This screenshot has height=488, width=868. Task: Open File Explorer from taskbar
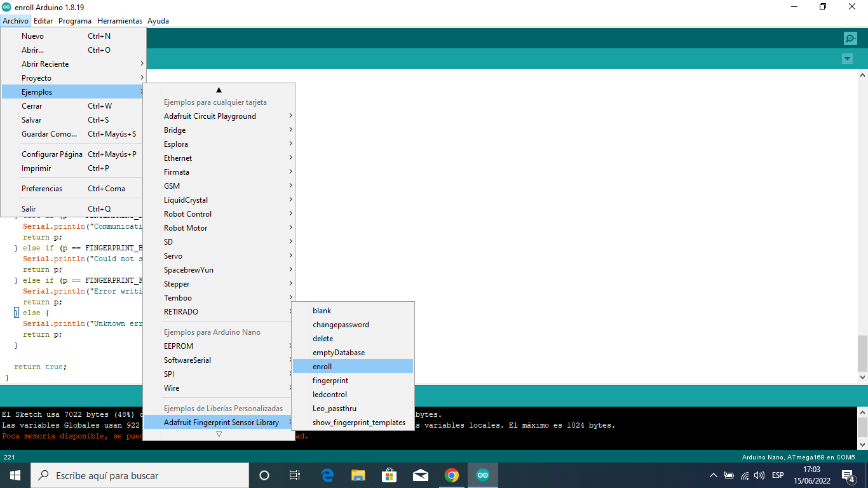pos(358,475)
